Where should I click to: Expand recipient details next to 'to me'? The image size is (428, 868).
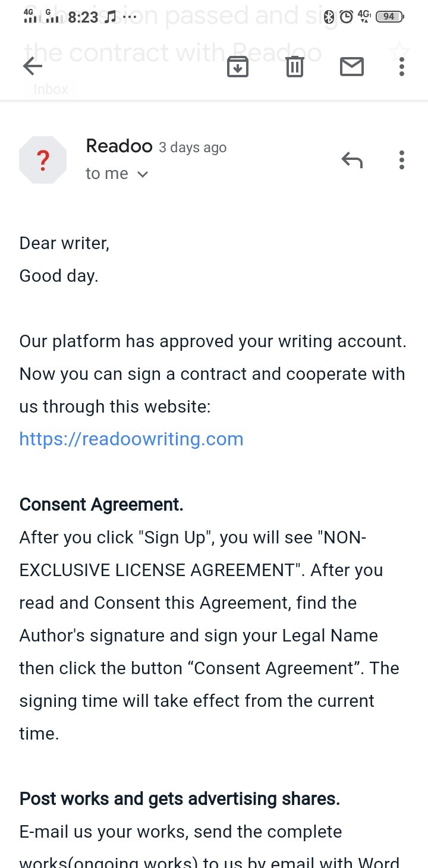click(143, 174)
